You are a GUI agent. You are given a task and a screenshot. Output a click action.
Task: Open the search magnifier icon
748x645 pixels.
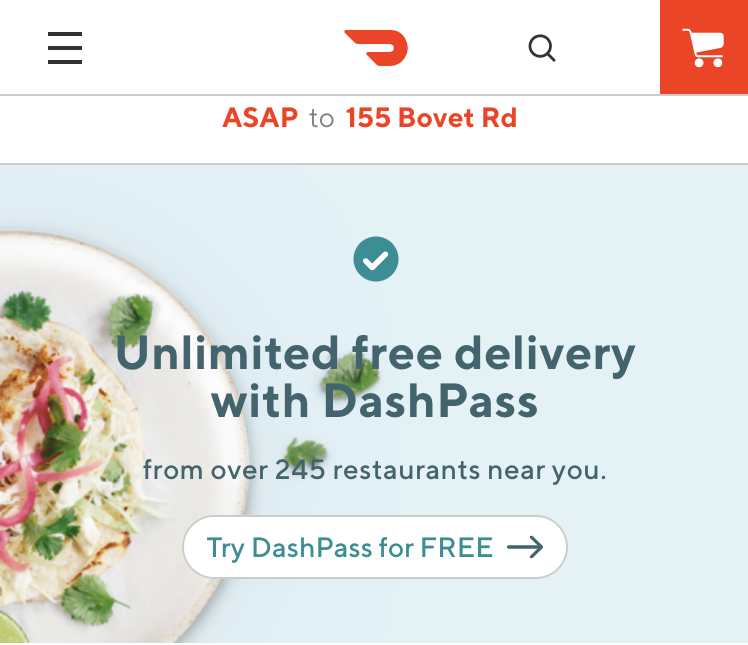[x=542, y=48]
